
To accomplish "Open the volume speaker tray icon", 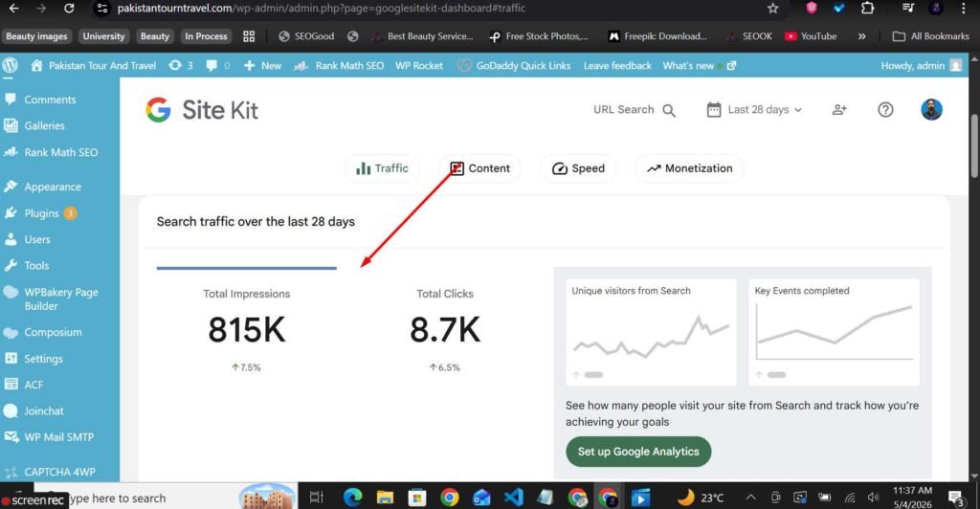I will point(874,498).
